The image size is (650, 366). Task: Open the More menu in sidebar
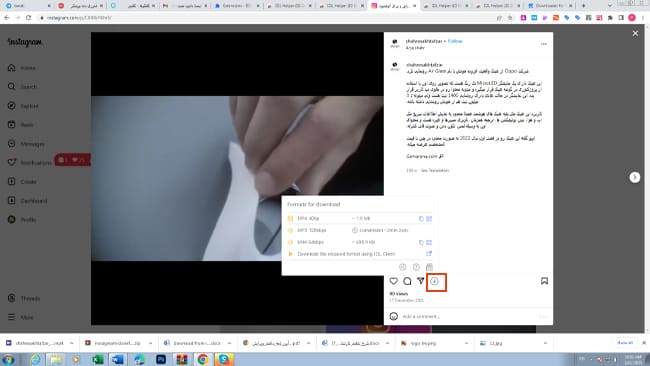click(21, 317)
